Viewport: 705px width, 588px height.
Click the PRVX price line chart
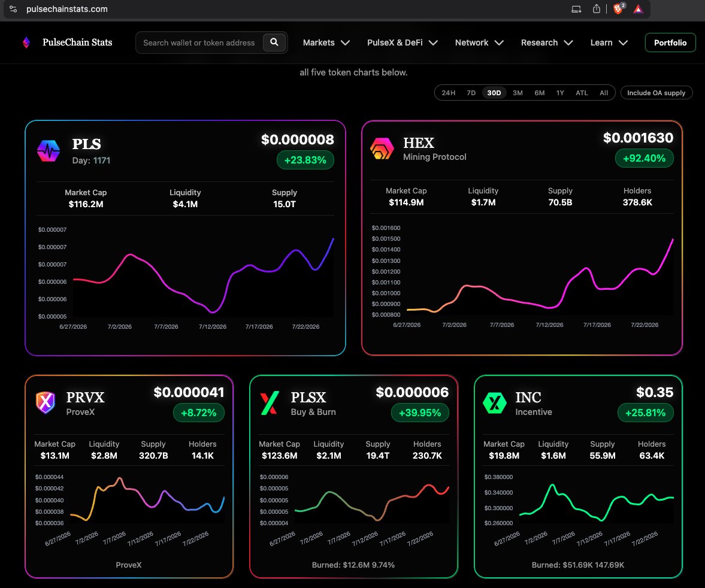[x=147, y=499]
